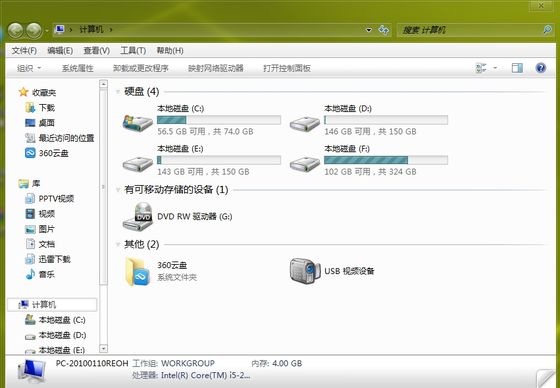Image resolution: width=560 pixels, height=388 pixels.
Task: Select 计算机 in the navigation tree
Action: click(52, 304)
